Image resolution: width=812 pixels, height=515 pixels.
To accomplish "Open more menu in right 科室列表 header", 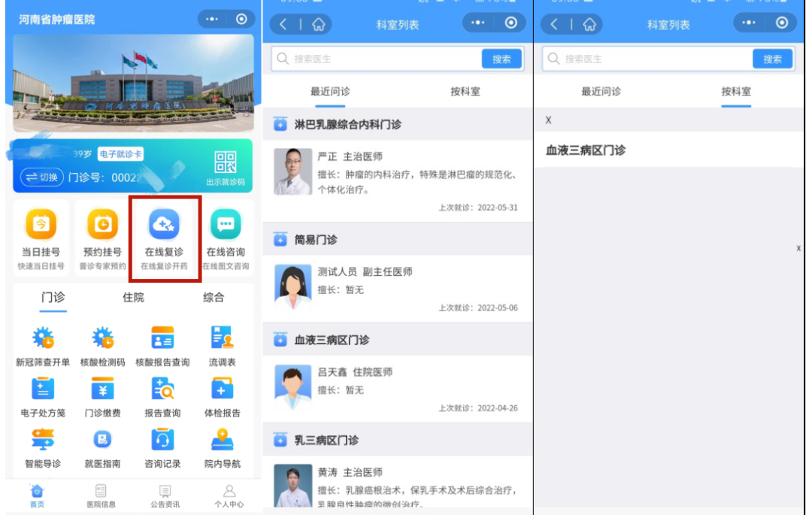I will 748,23.
